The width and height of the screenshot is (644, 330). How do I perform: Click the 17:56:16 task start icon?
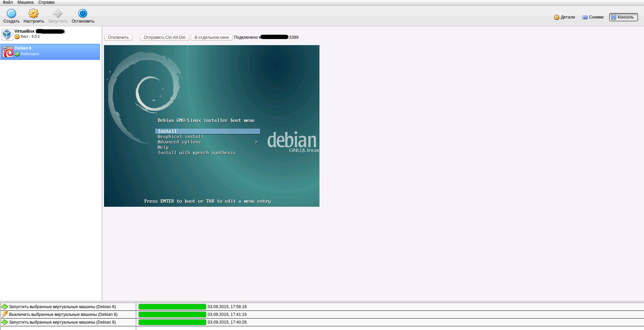point(5,307)
